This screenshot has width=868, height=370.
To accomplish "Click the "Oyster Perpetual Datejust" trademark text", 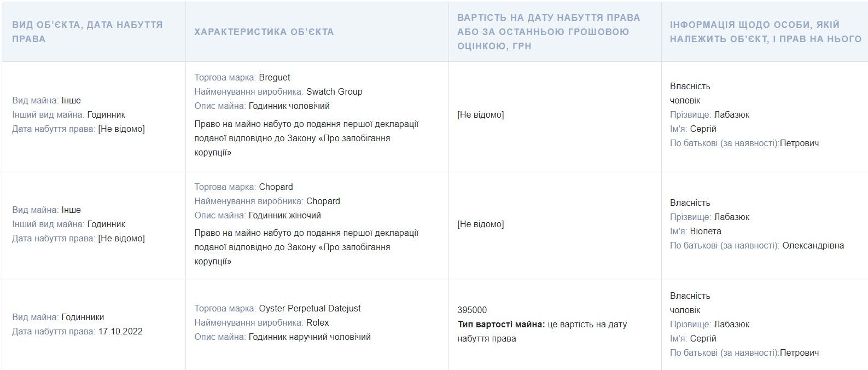I will [x=310, y=308].
